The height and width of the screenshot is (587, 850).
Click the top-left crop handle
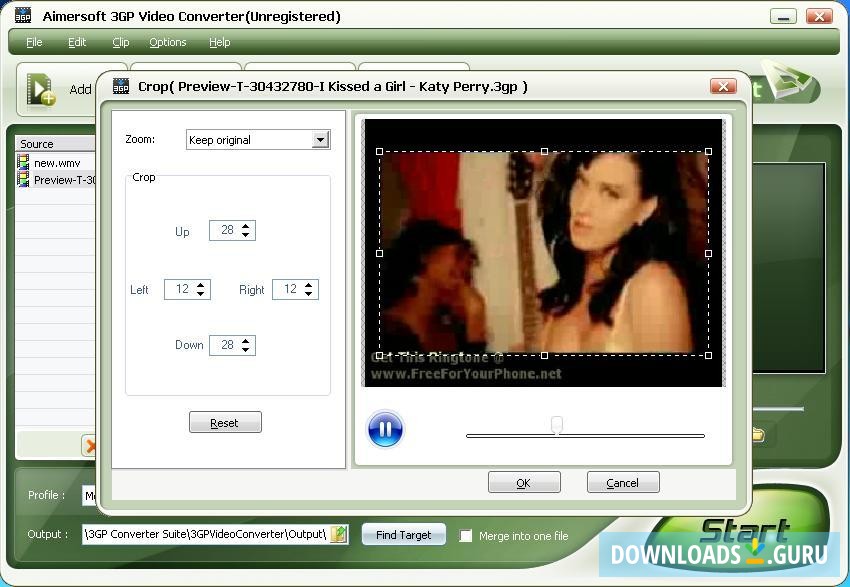tap(379, 152)
